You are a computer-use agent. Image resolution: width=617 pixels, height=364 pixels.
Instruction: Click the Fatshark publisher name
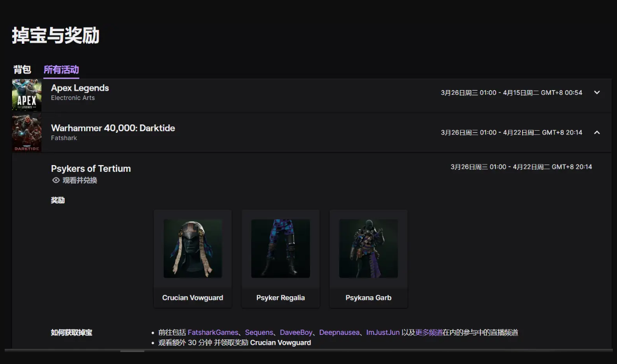point(64,138)
